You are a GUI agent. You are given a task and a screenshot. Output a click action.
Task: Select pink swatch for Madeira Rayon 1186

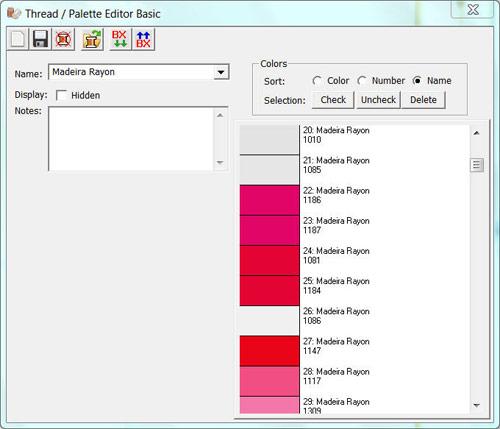coord(269,200)
